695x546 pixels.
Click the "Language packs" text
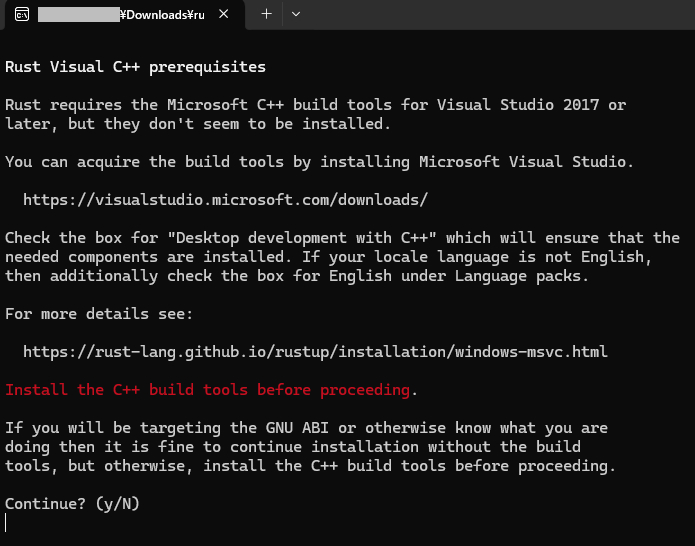[517, 276]
